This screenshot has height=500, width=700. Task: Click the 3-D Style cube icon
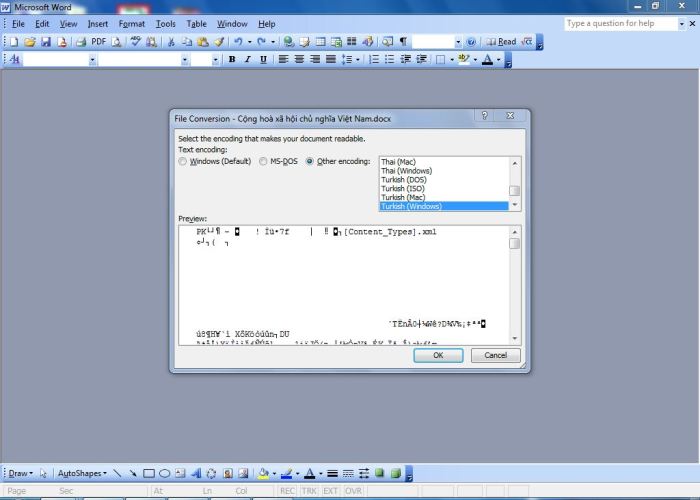point(396,474)
